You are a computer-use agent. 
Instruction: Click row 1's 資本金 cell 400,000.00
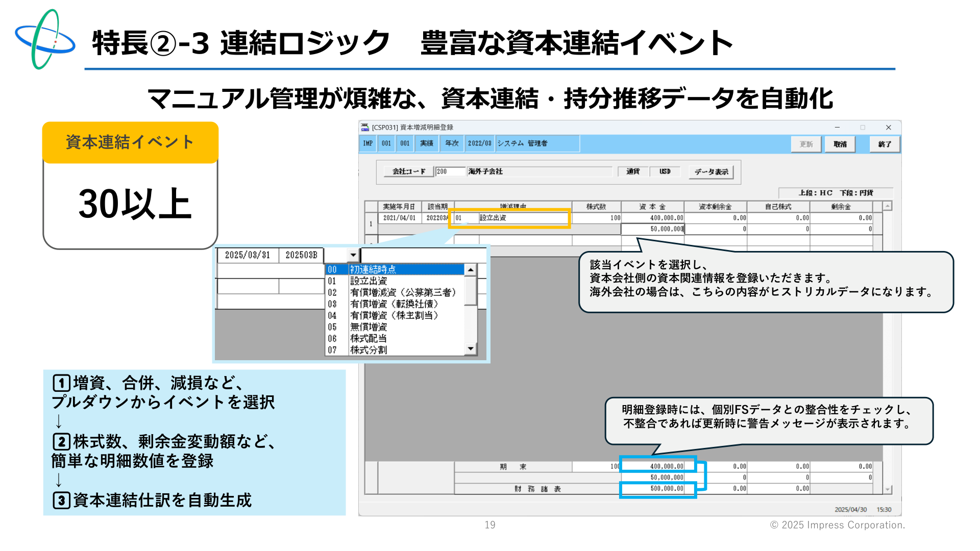[x=653, y=218]
